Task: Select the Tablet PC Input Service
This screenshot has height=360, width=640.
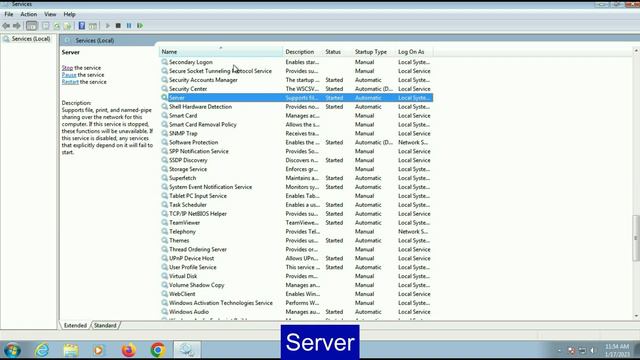Action: click(x=296, y=196)
